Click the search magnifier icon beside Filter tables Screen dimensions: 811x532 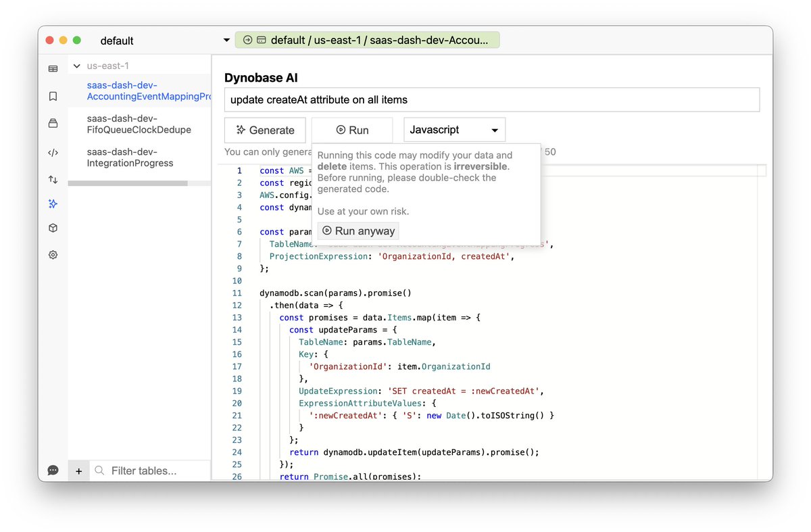click(x=100, y=470)
